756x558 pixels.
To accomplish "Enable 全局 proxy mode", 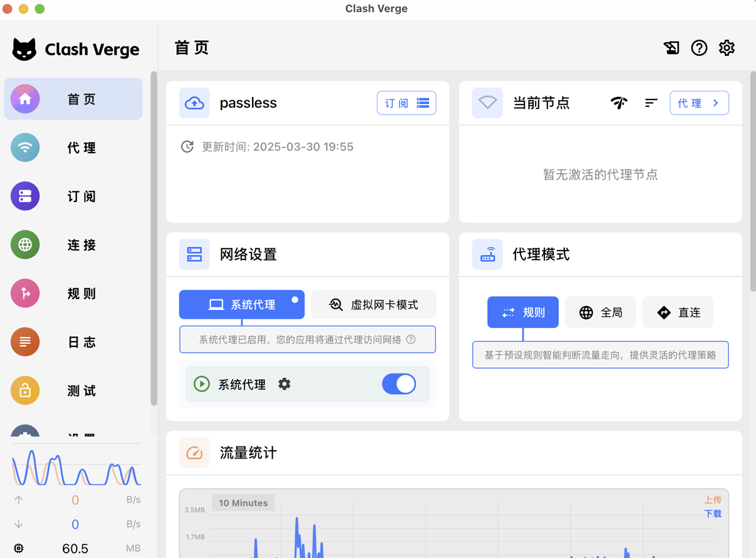I will point(600,312).
